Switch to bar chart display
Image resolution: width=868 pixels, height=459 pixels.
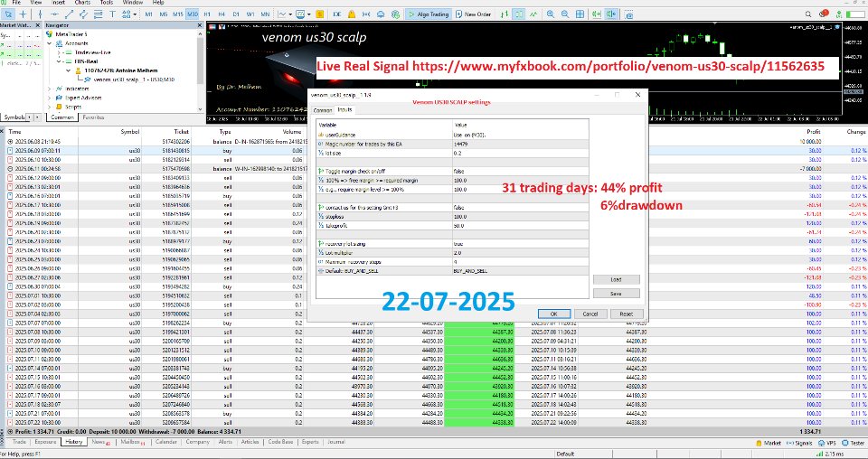click(505, 14)
